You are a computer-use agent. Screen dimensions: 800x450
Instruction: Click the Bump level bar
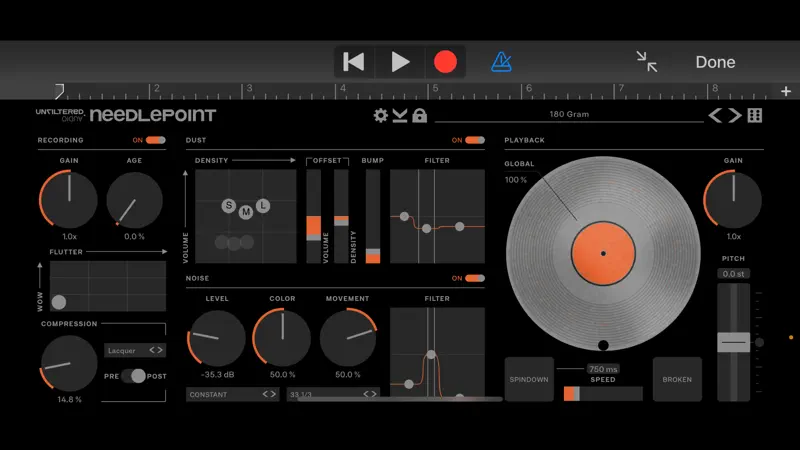(x=373, y=216)
